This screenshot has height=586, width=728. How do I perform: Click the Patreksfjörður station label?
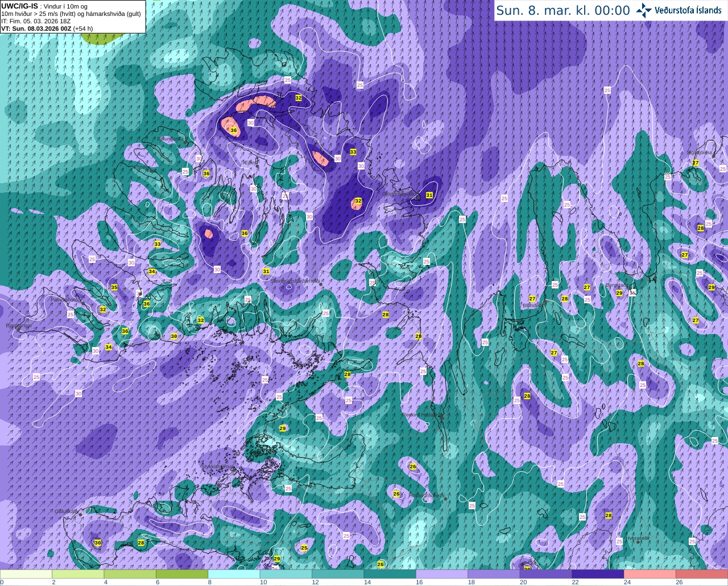click(67, 299)
